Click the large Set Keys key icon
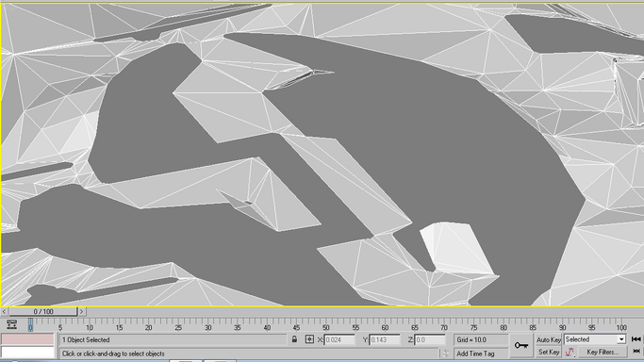644x362 pixels. click(x=521, y=346)
